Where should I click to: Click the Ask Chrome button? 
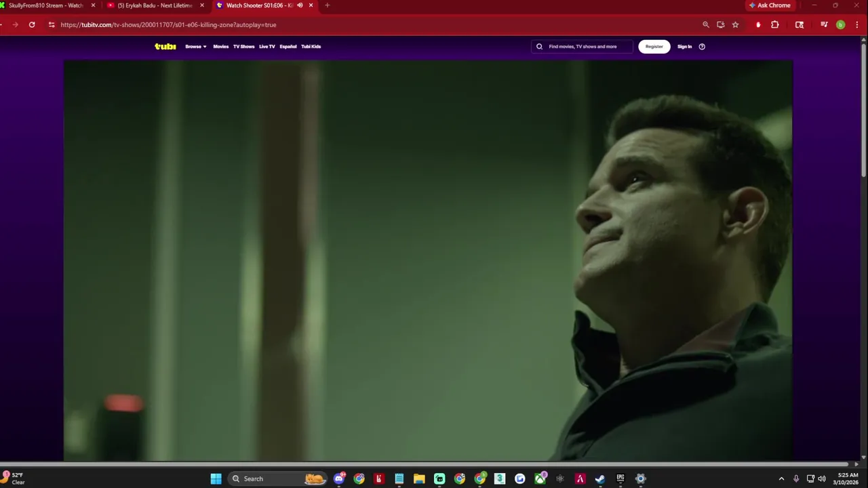point(770,5)
